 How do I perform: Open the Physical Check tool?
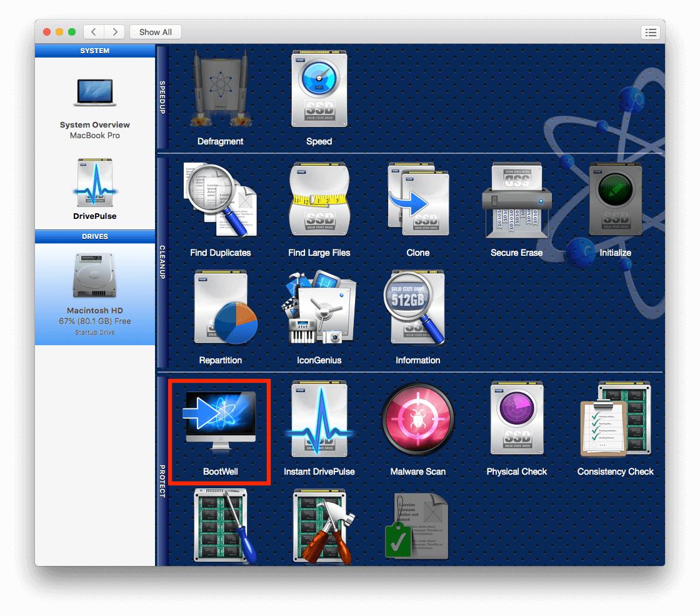click(516, 419)
